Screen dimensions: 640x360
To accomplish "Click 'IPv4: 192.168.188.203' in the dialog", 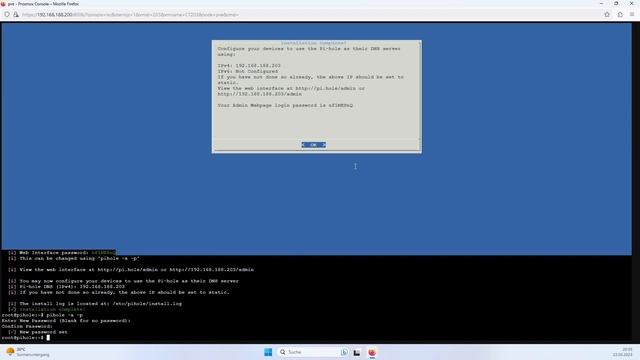I will point(249,66).
